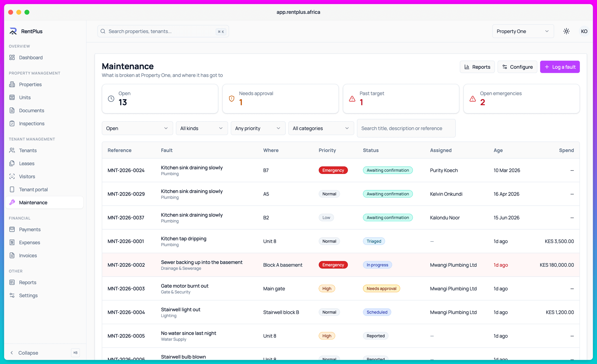Viewport: 597px width, 364px height.
Task: Click the Visitors scan icon
Action: (12, 176)
